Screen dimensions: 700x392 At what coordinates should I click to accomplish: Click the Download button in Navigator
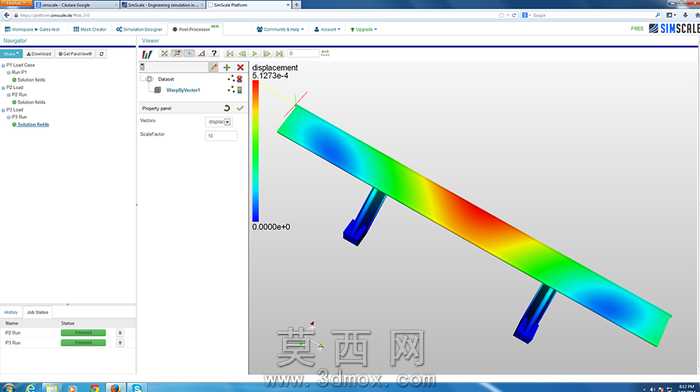tap(39, 54)
